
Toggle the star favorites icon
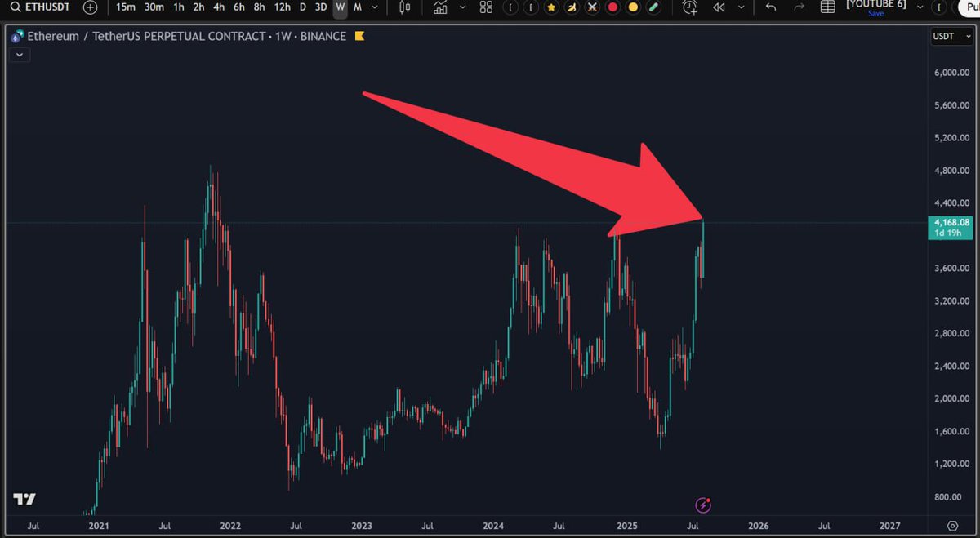tap(551, 8)
